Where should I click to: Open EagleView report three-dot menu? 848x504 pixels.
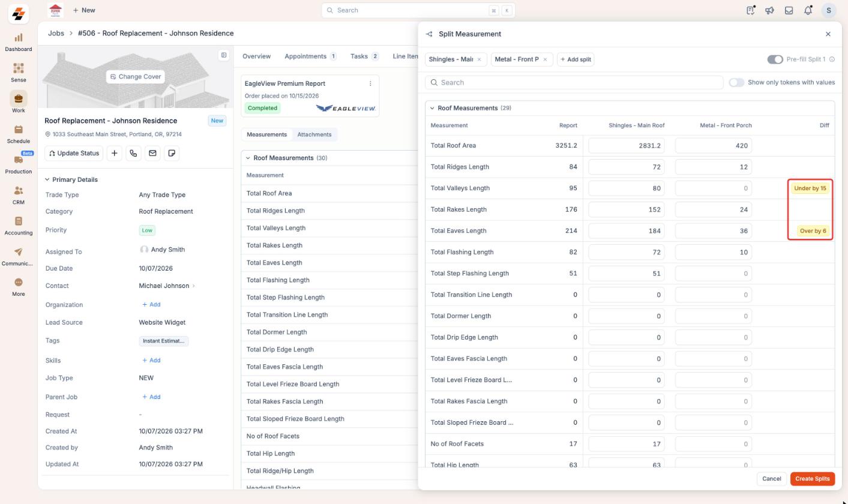pos(370,83)
